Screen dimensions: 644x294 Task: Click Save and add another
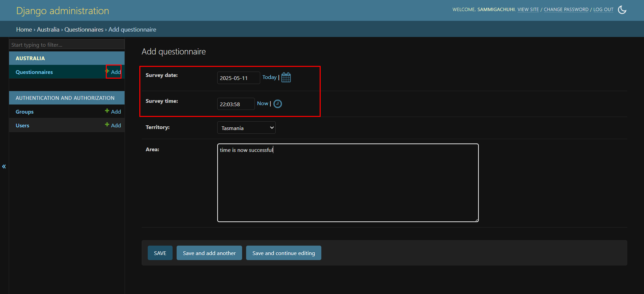pos(209,253)
